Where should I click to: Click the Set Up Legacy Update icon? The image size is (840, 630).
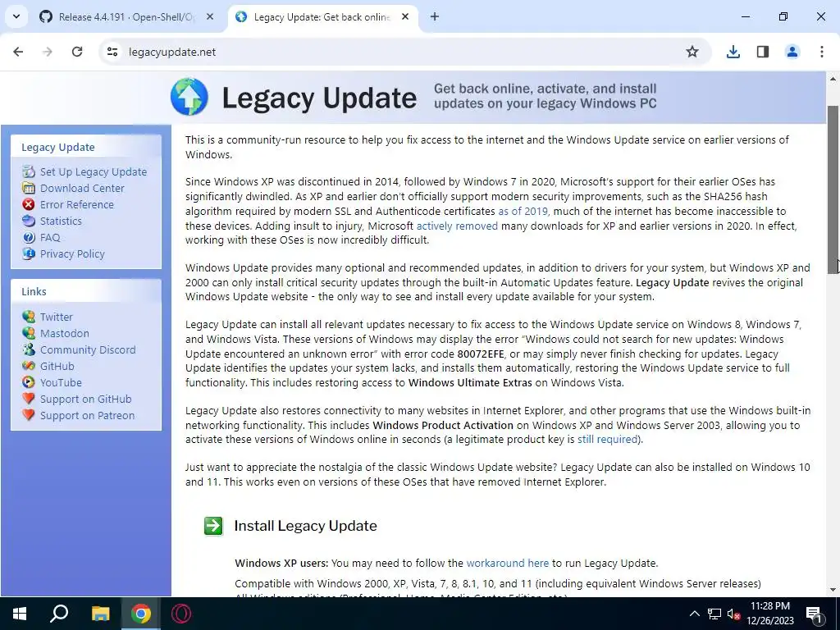29,172
